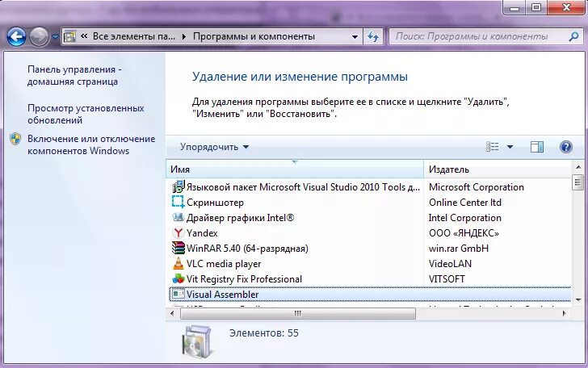The image size is (588, 368).
Task: Click publisher 'ООО «ЯНДЕКС»' cell
Action: point(464,233)
